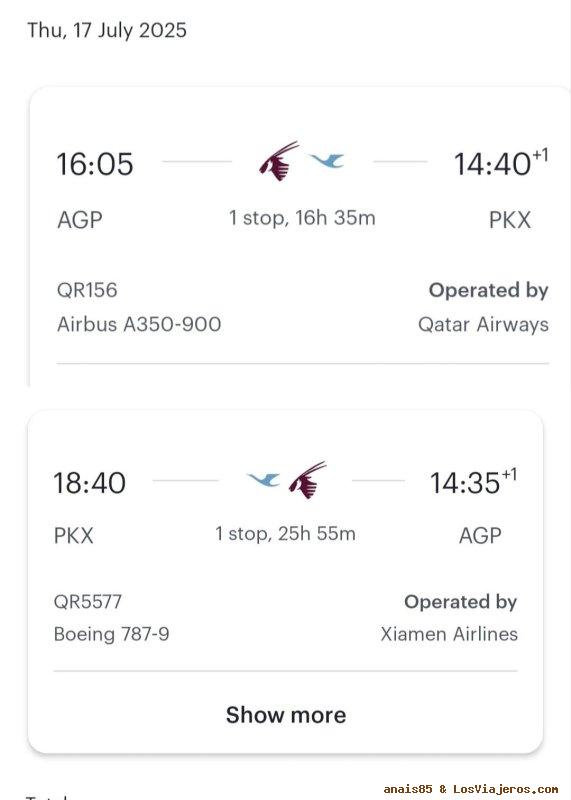Click Operated by Xiamen Airlines text
This screenshot has width=571, height=800.
coord(449,618)
